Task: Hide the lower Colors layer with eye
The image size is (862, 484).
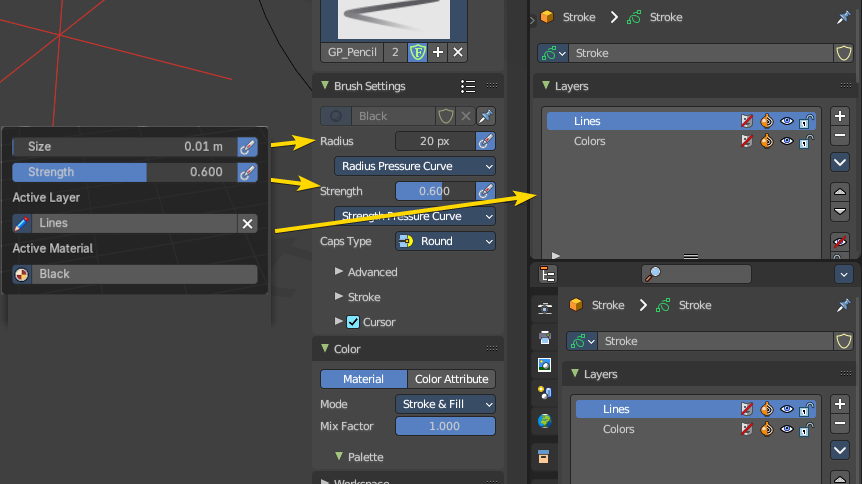Action: click(x=787, y=430)
